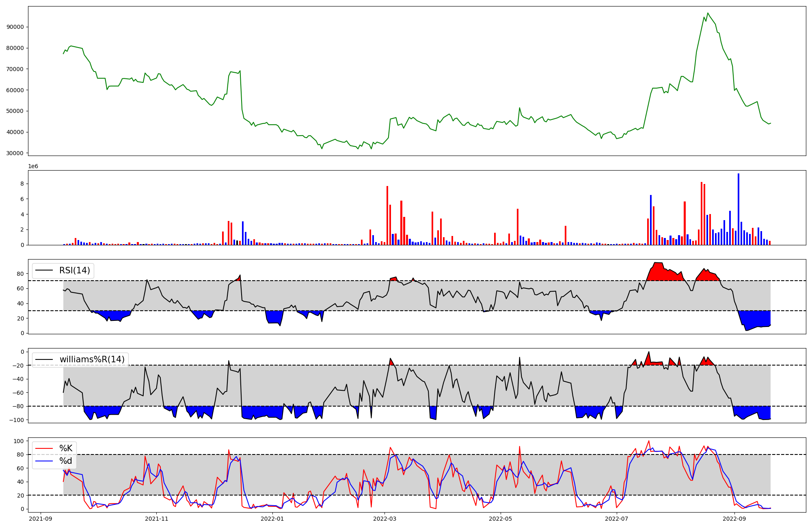Click the 2022-09 date axis label

734,519
